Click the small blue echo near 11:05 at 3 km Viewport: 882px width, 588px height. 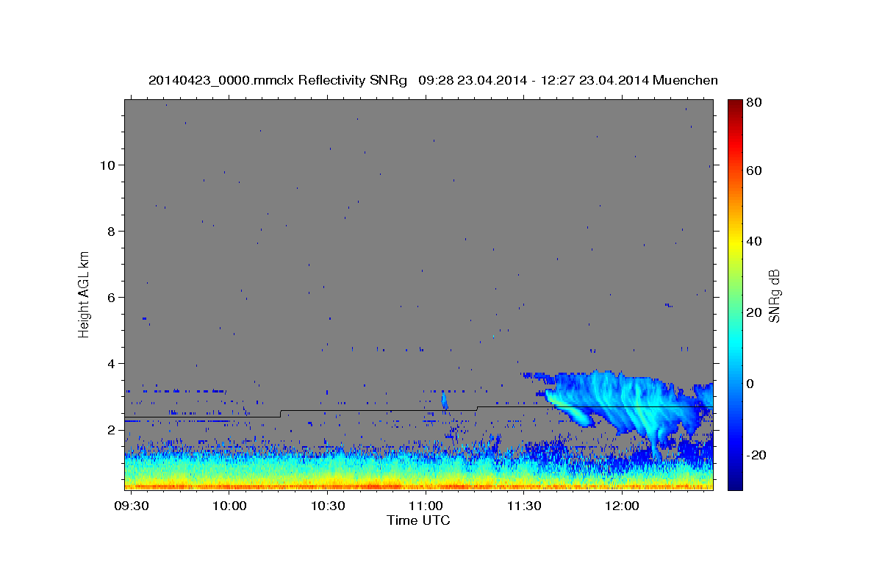(x=444, y=401)
